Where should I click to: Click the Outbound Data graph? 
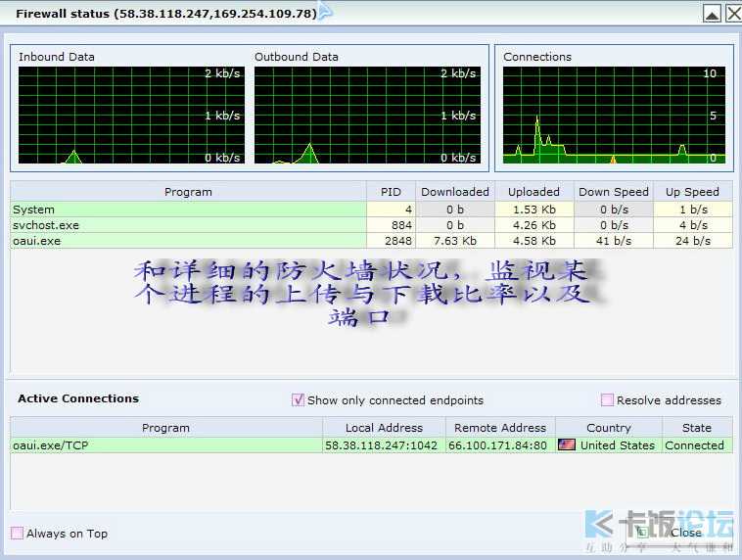(x=367, y=115)
